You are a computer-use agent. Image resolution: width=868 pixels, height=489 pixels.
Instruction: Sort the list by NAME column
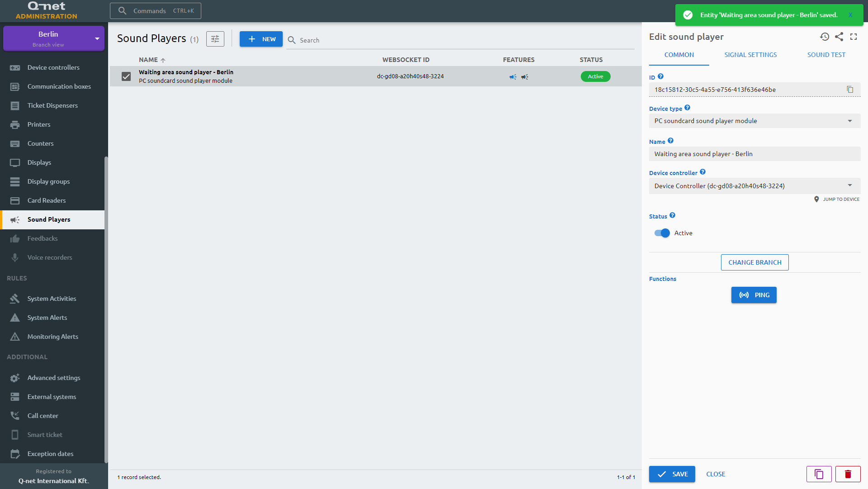tap(152, 60)
